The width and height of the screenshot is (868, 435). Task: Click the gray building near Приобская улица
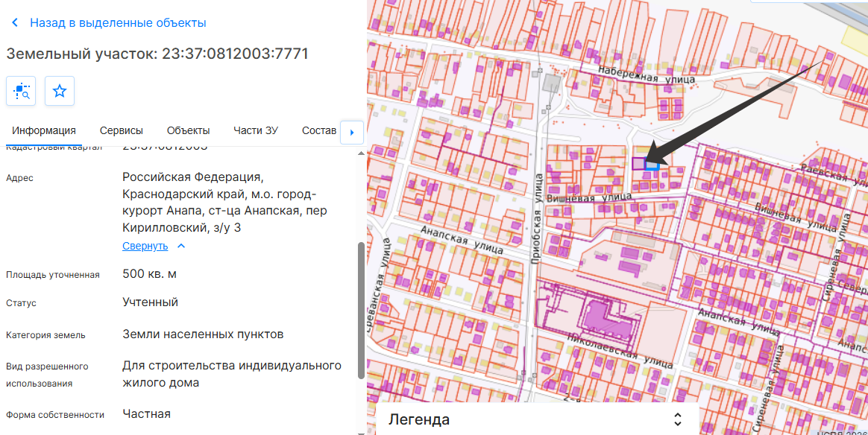pos(552,82)
